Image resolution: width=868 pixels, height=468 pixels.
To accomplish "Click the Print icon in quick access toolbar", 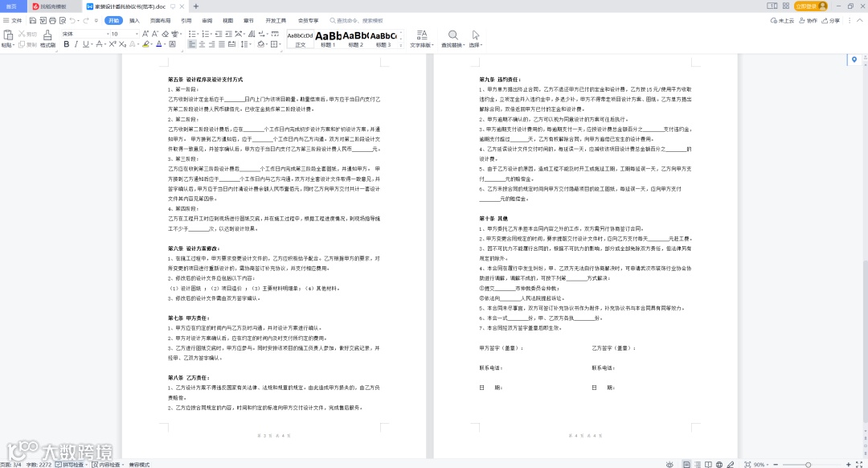I will pos(52,20).
